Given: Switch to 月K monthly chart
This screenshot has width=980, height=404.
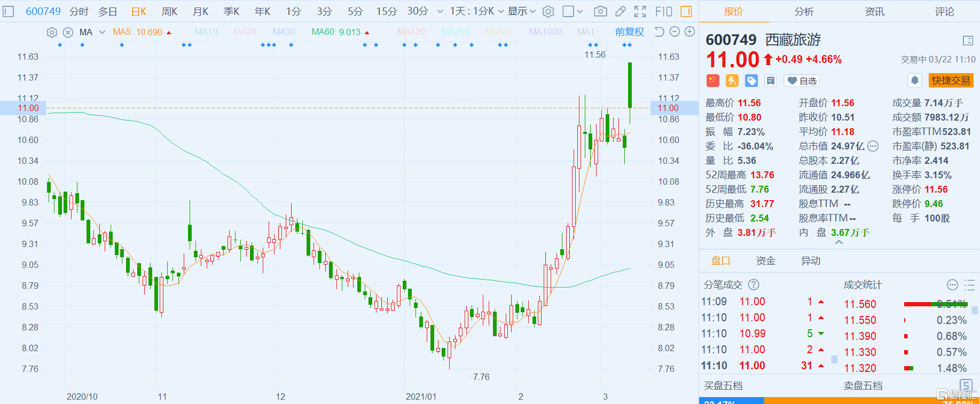Looking at the screenshot, I should point(201,11).
